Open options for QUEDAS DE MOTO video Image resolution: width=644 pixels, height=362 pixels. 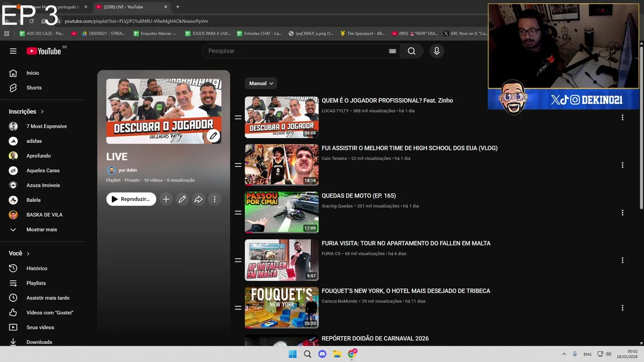622,213
